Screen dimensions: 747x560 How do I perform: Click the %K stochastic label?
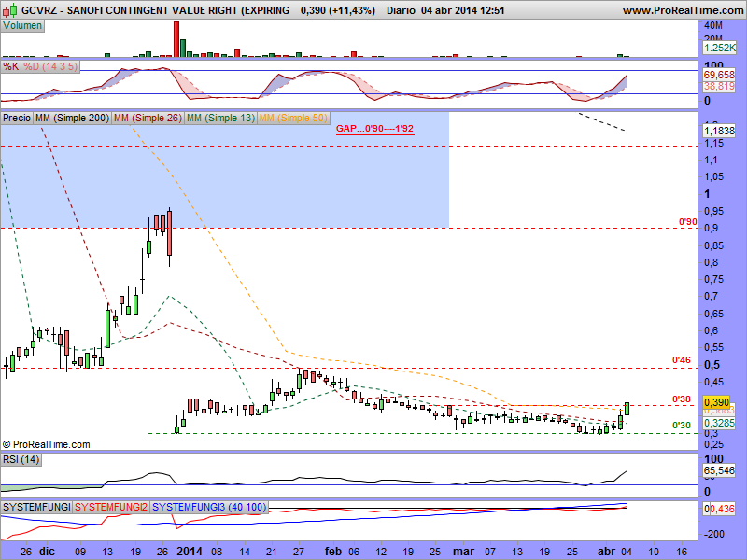click(10, 66)
